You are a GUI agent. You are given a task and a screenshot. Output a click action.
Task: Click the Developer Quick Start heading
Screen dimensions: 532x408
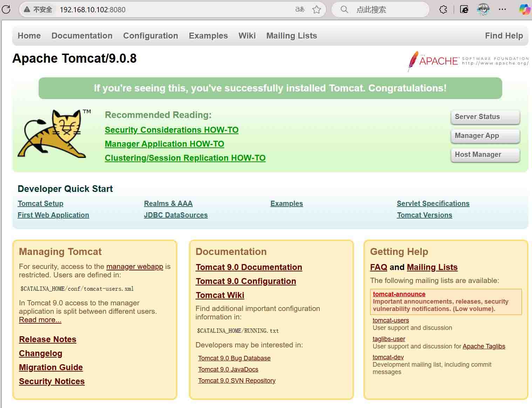pyautogui.click(x=65, y=189)
